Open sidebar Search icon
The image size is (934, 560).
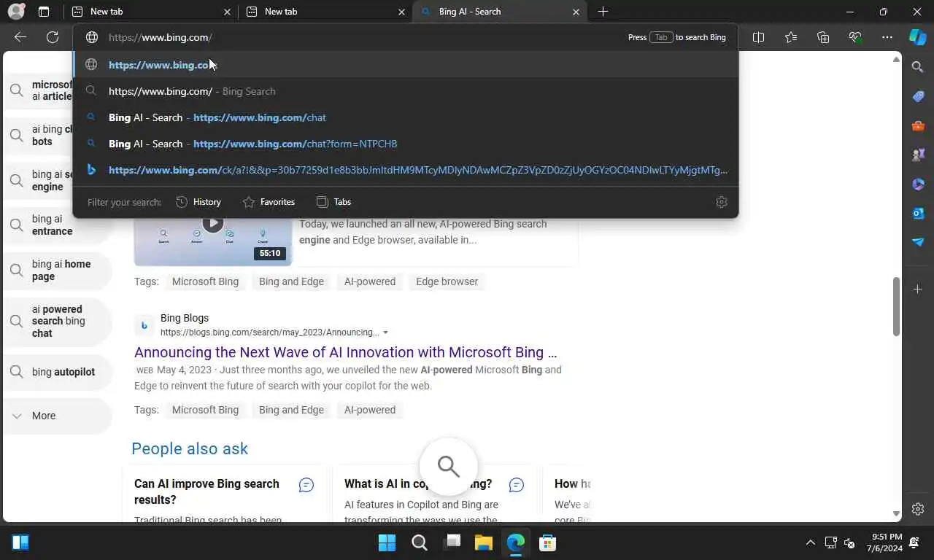(918, 67)
